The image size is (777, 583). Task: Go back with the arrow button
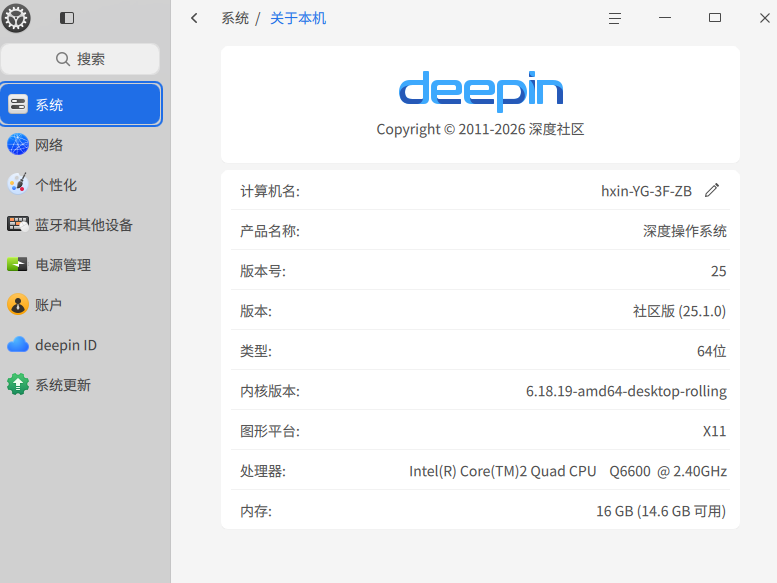coord(194,18)
